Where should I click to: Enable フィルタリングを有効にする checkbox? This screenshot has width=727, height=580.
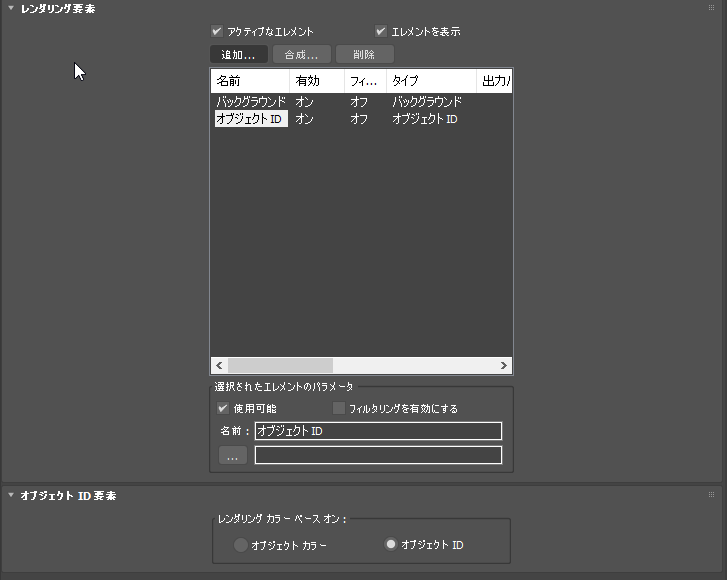point(339,408)
